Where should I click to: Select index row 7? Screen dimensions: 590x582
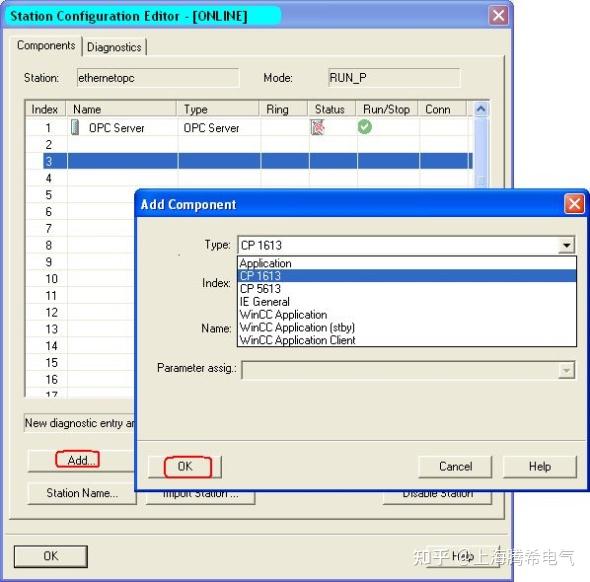80,228
